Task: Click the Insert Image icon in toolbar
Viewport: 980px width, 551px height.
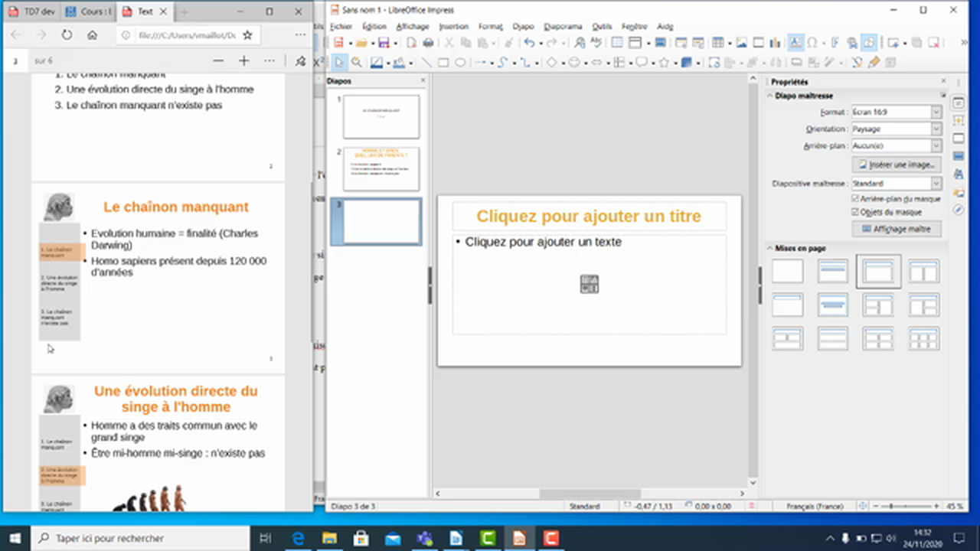Action: click(741, 43)
